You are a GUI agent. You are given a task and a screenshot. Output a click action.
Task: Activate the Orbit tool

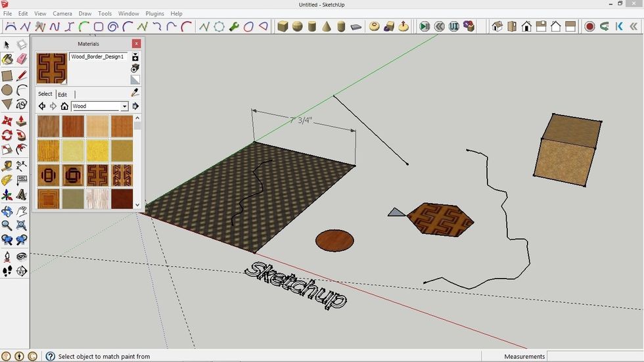7,212
